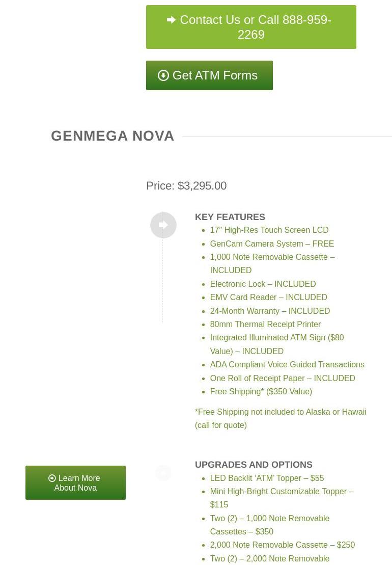The height and width of the screenshot is (565, 392).
Task: Open the Learn More About Nova button
Action: coord(75,482)
